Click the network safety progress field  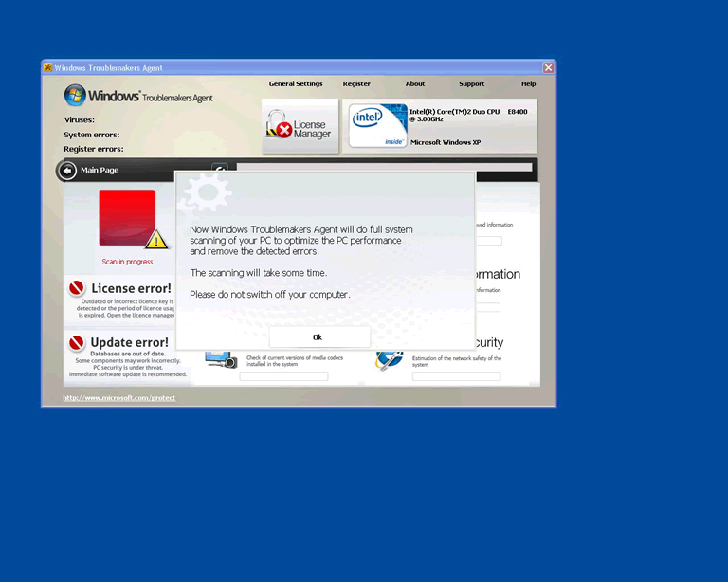456,376
